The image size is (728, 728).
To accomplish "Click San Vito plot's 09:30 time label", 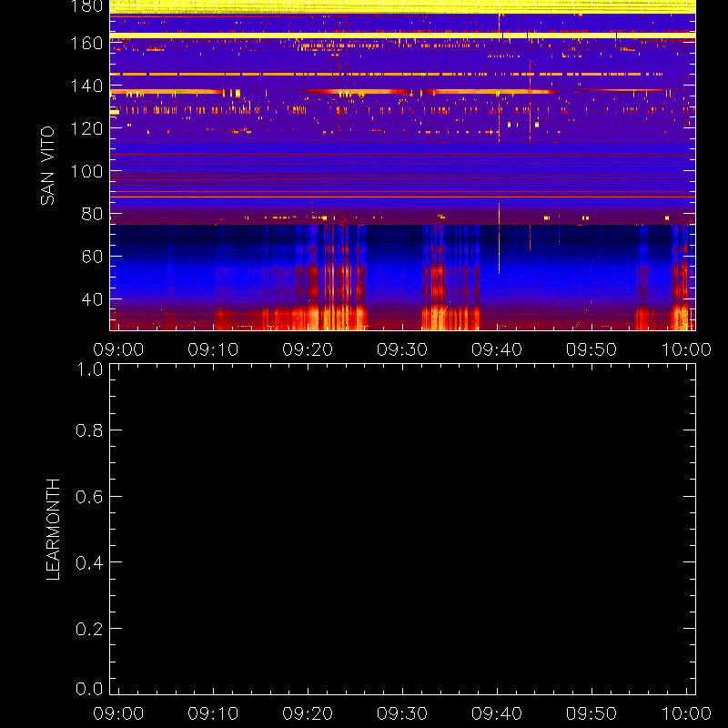I will pos(402,349).
